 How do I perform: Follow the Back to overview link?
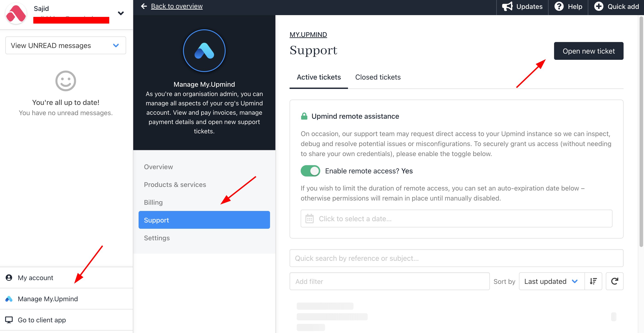tap(177, 6)
